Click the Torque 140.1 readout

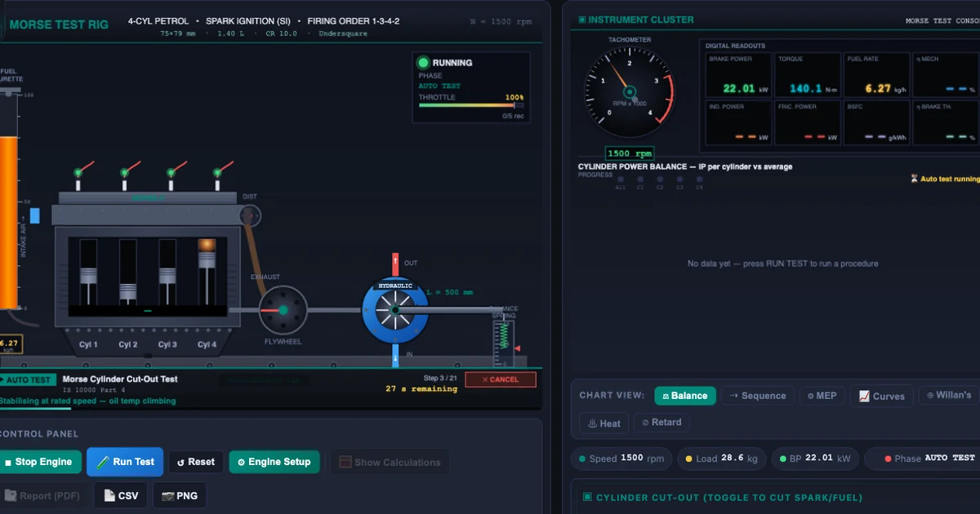point(807,75)
